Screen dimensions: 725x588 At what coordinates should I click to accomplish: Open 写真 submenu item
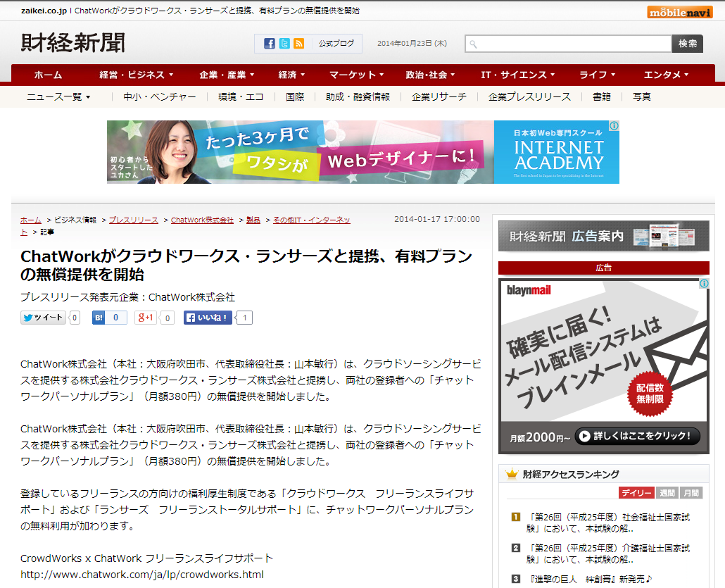point(642,96)
